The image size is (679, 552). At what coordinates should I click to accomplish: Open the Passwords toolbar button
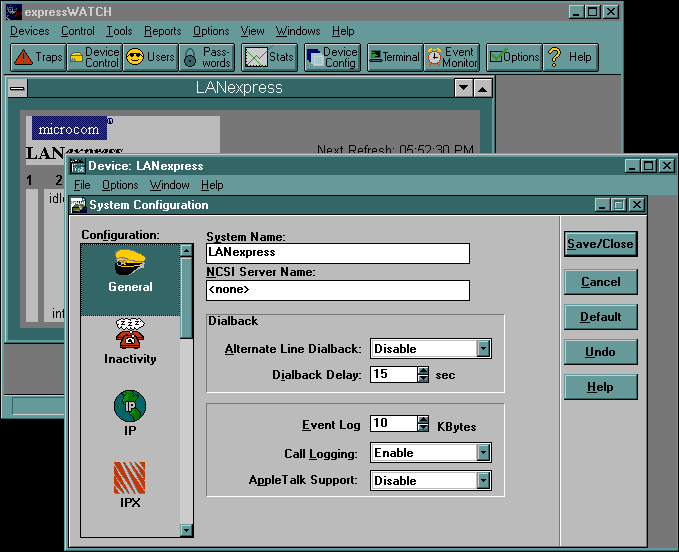(x=207, y=57)
